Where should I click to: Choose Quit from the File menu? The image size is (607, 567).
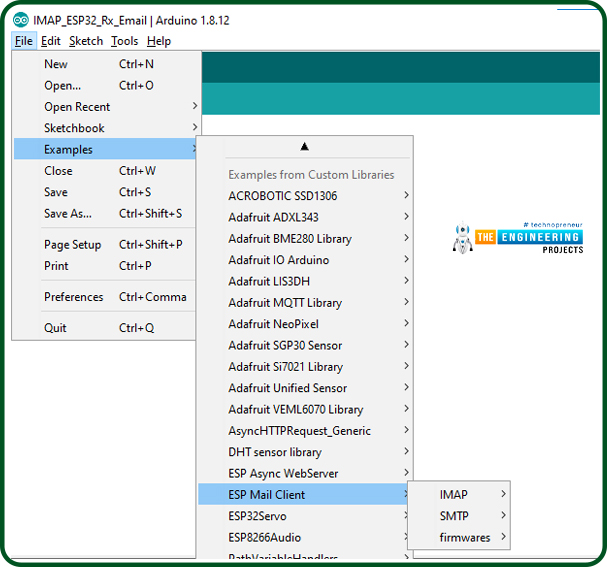click(x=105, y=328)
